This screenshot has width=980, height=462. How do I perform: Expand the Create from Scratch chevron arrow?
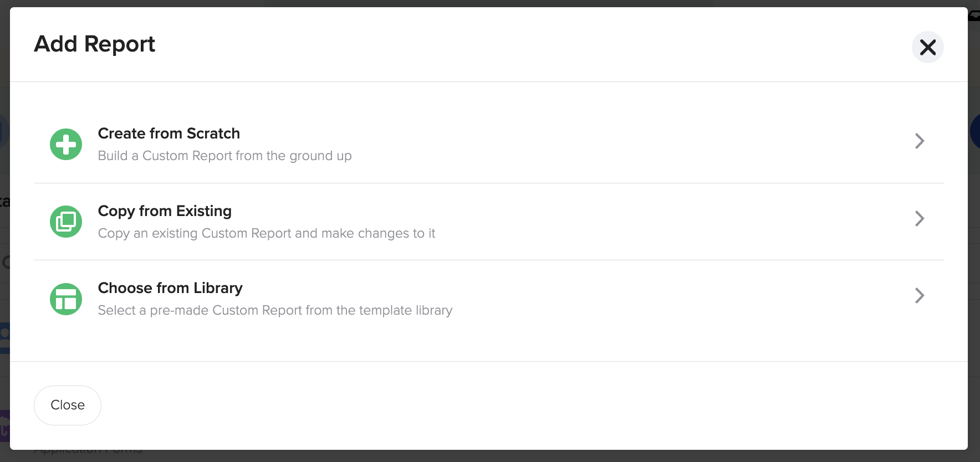[x=919, y=141]
